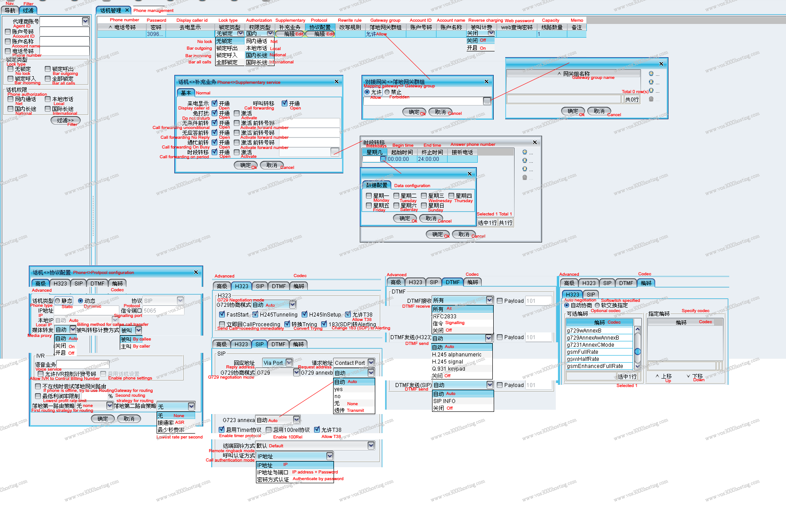786x532 pixels.
Task: Open the ellipsis browse button in the mapping gateway dialog
Action: (x=487, y=101)
